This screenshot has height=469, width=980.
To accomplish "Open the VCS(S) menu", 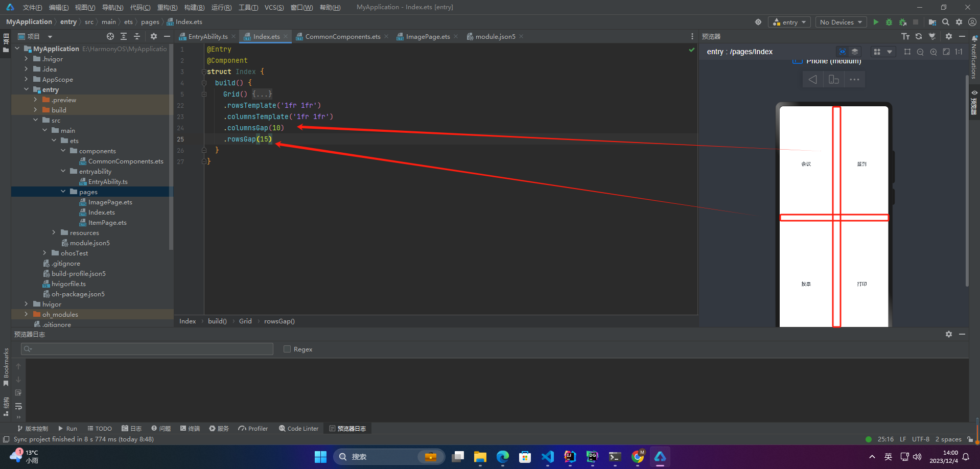I will 274,7.
